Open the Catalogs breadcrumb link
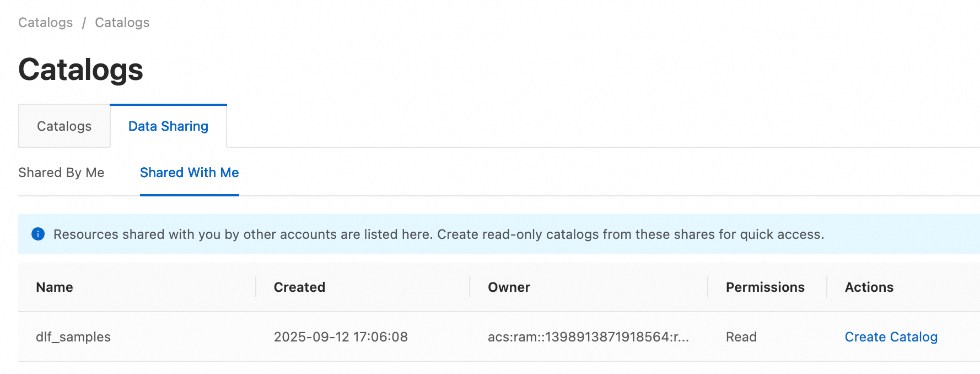 click(x=45, y=22)
